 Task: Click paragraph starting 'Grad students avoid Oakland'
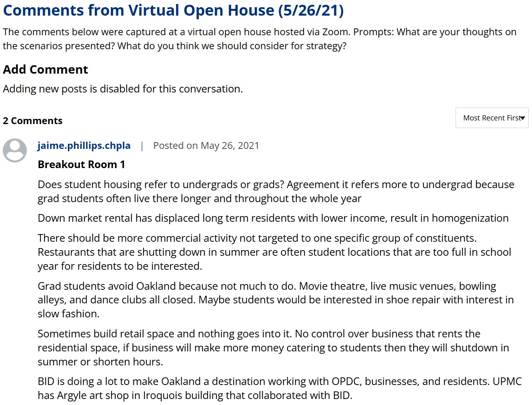tap(276, 300)
